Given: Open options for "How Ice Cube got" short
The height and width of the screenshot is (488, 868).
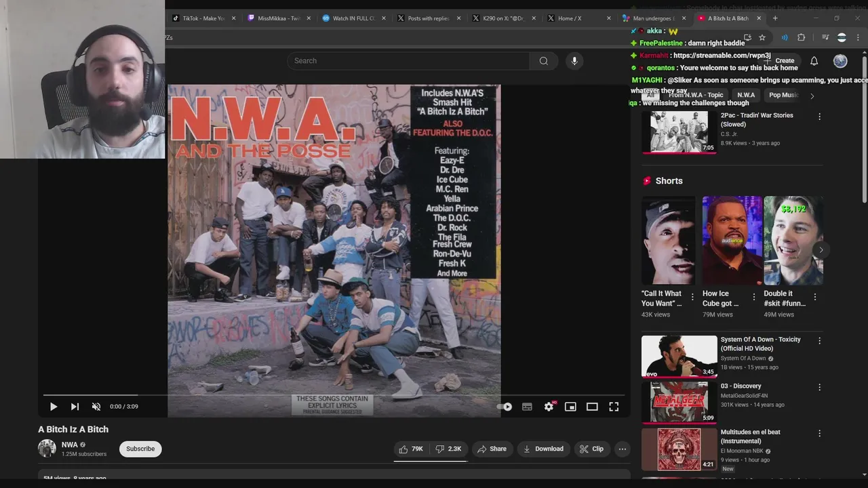Looking at the screenshot, I should point(753,297).
